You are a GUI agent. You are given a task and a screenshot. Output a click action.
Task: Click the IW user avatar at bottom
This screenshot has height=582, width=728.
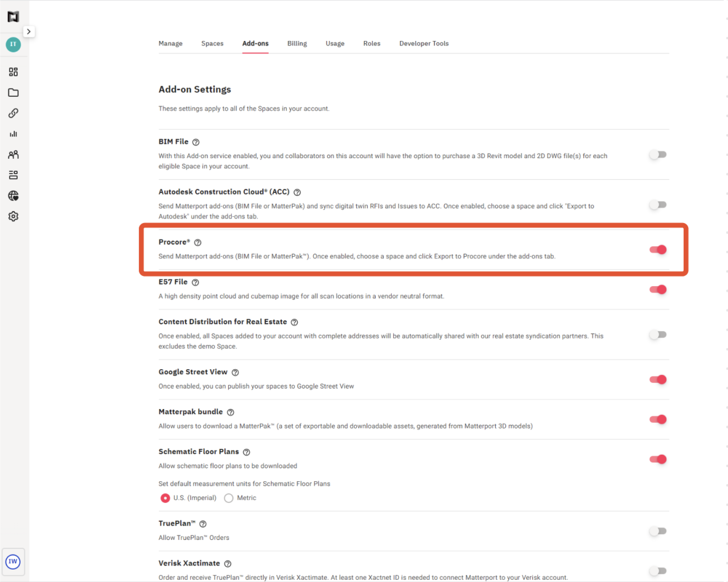point(13,562)
